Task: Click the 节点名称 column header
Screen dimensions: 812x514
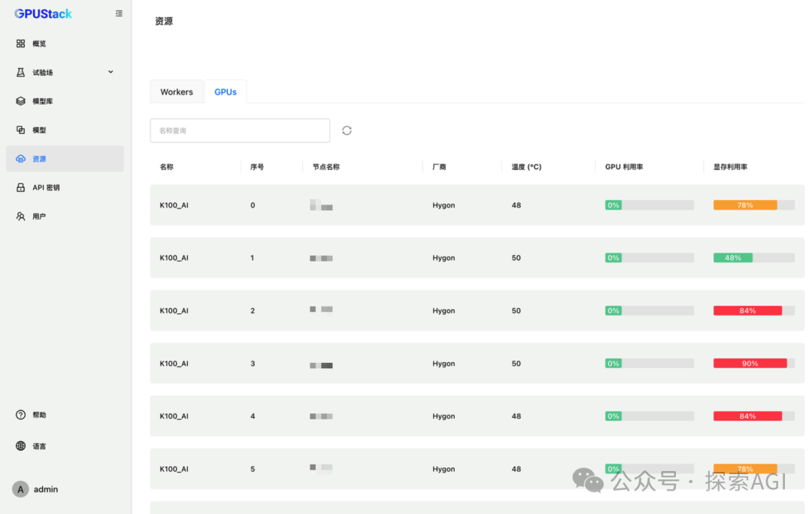Action: 326,167
